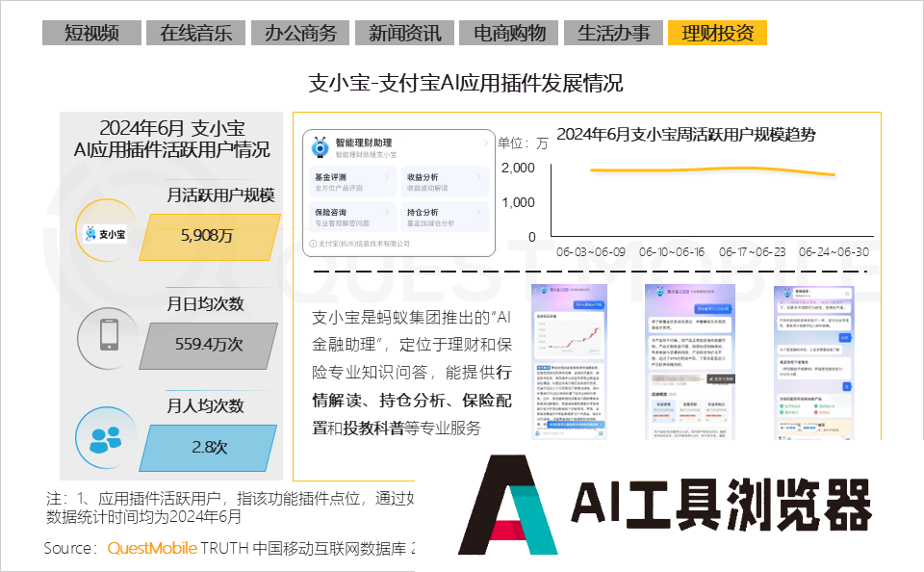Click the 支小宝 logo circle icon
The width and height of the screenshot is (924, 572).
[106, 230]
